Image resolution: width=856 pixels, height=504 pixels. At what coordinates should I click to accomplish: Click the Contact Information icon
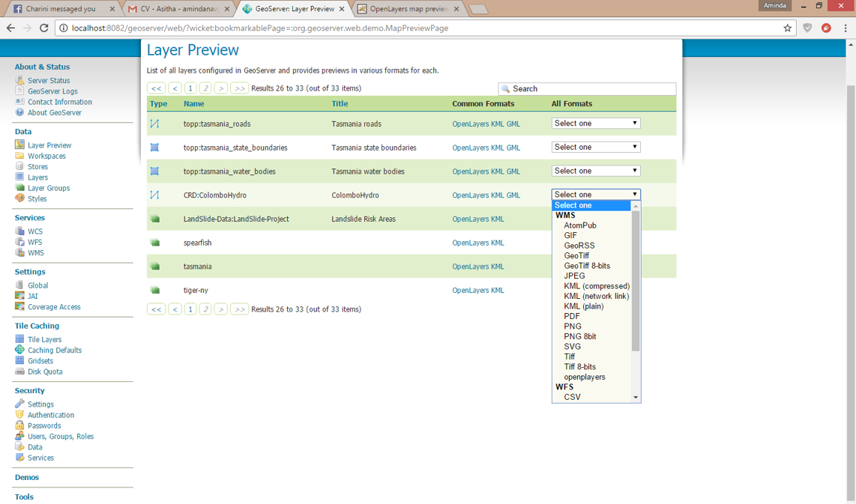[19, 101]
